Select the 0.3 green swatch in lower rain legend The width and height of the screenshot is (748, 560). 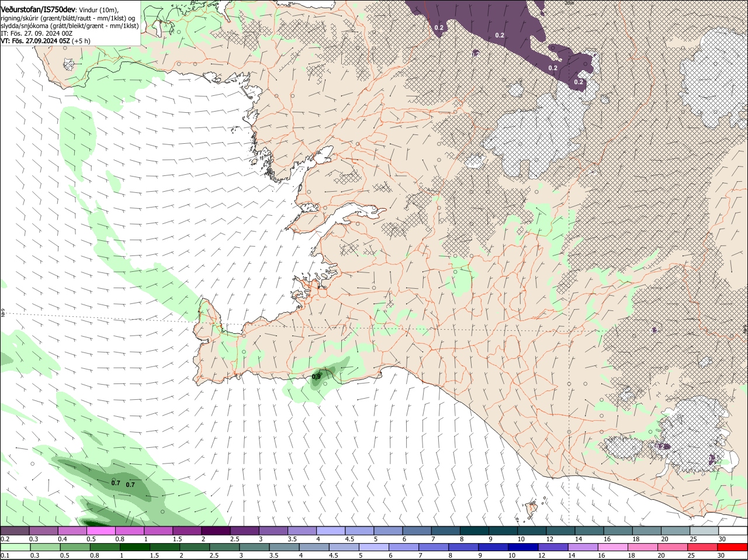point(45,547)
